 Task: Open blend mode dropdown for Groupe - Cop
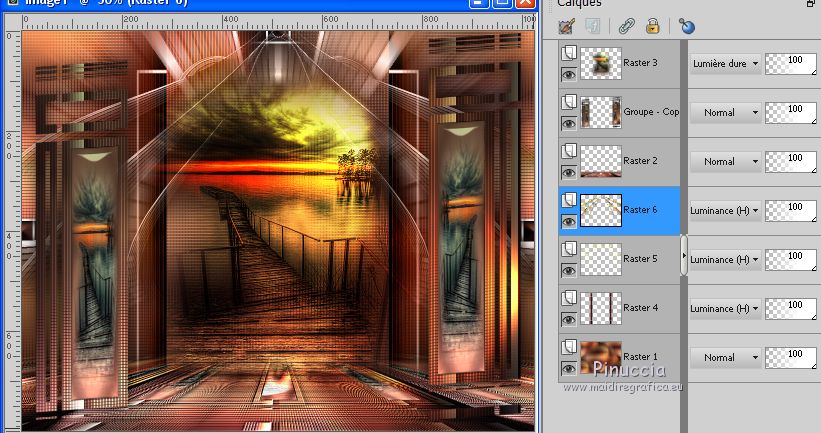click(x=725, y=113)
